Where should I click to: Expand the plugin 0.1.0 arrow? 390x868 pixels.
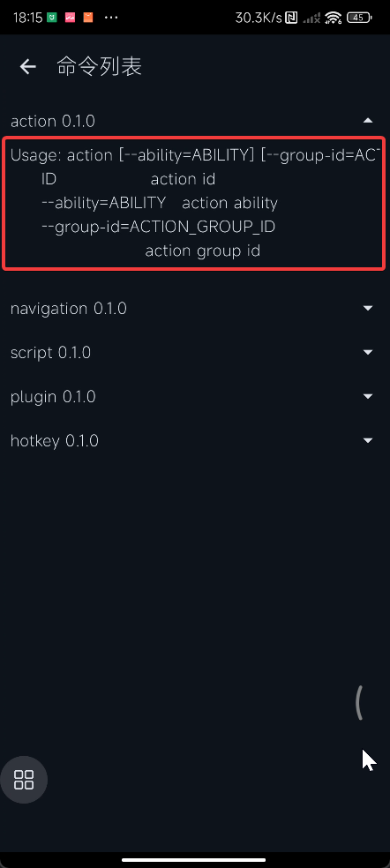368,396
